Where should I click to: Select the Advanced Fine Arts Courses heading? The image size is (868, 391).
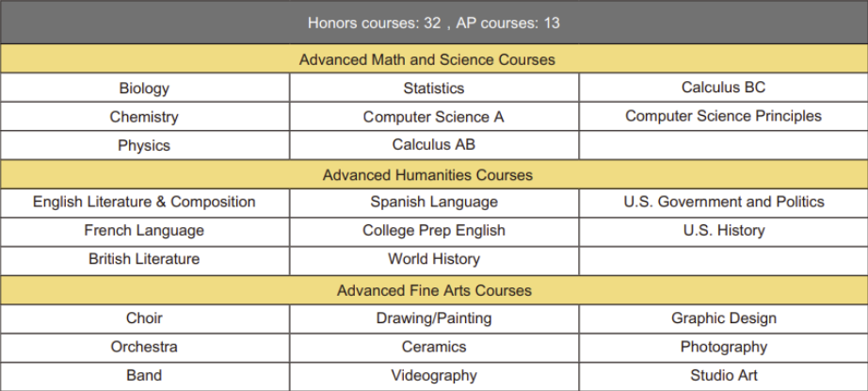tap(434, 290)
